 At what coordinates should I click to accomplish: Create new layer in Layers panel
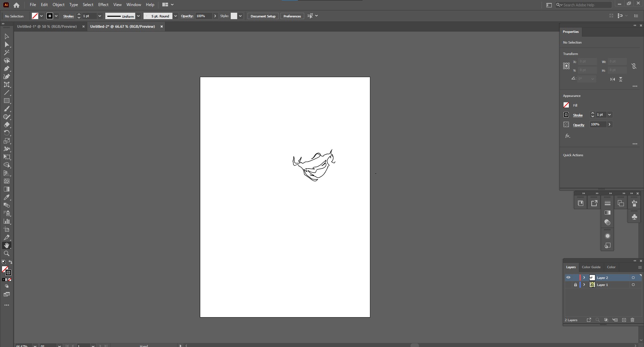pyautogui.click(x=624, y=320)
